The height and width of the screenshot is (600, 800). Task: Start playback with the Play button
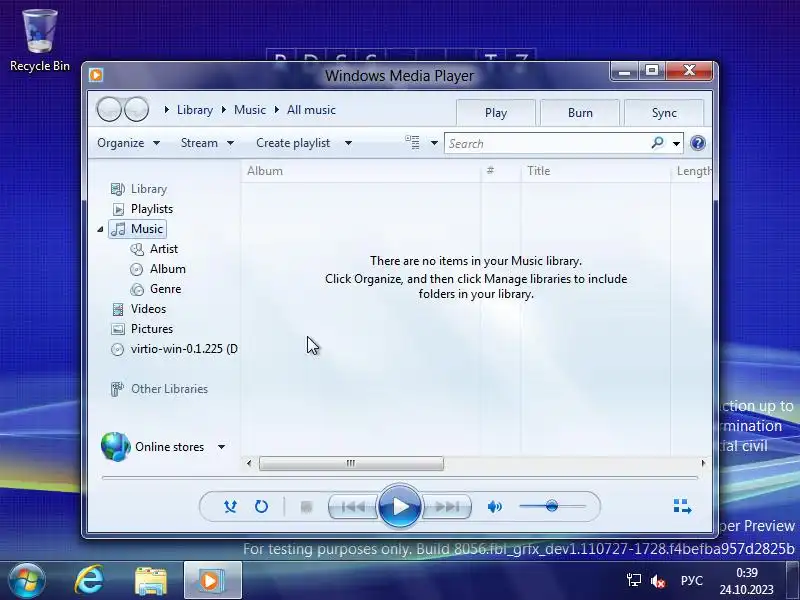pyautogui.click(x=400, y=506)
